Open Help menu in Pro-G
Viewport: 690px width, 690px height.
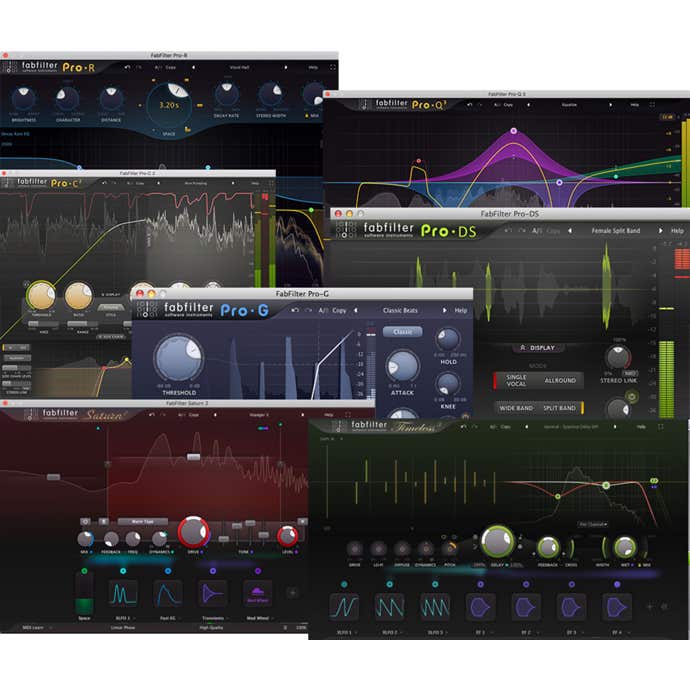[461, 310]
